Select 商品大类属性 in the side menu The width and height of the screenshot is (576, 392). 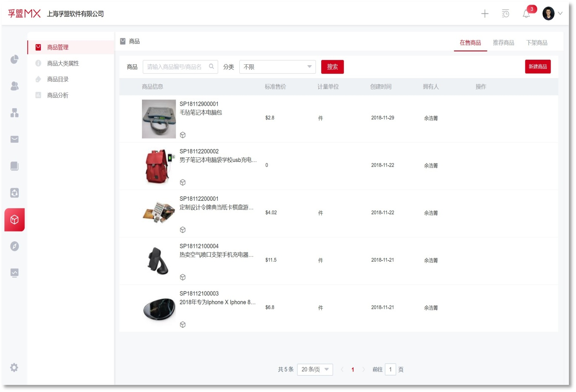coord(63,63)
